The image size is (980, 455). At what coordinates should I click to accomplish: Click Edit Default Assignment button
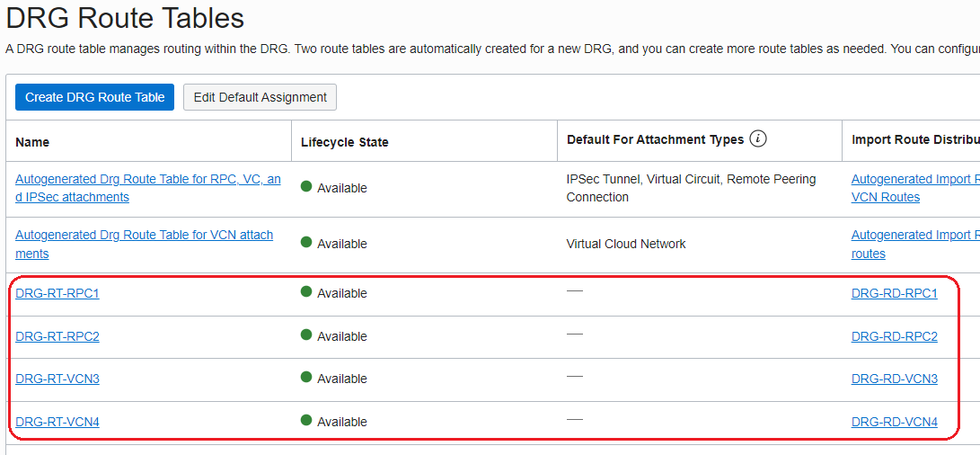click(260, 97)
